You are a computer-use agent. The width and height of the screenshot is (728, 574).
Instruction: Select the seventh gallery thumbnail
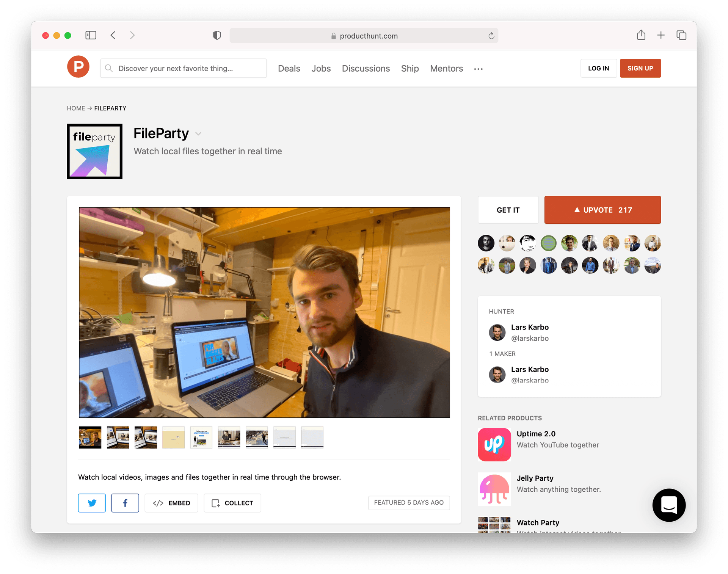[257, 438]
